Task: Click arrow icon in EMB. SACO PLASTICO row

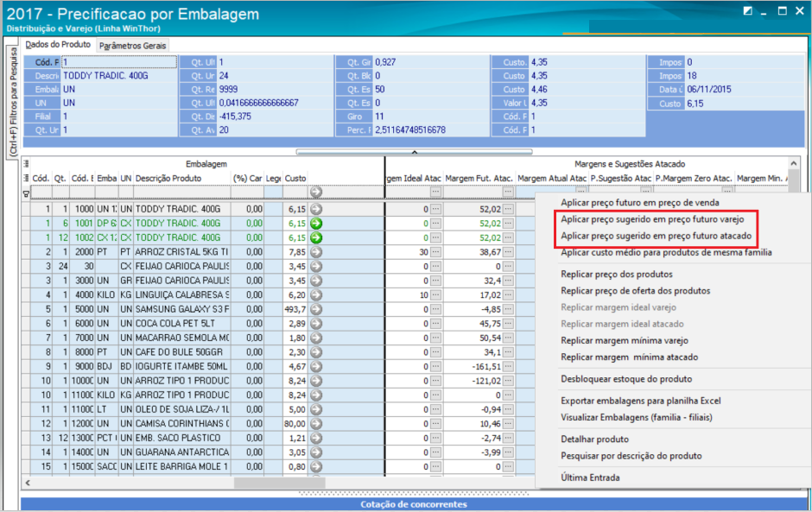Action: 316,438
